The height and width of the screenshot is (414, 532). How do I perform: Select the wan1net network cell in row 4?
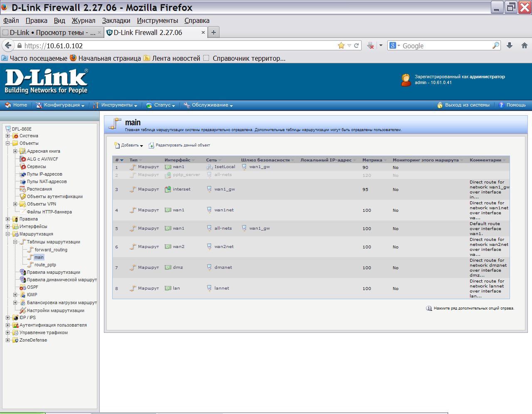click(x=220, y=210)
